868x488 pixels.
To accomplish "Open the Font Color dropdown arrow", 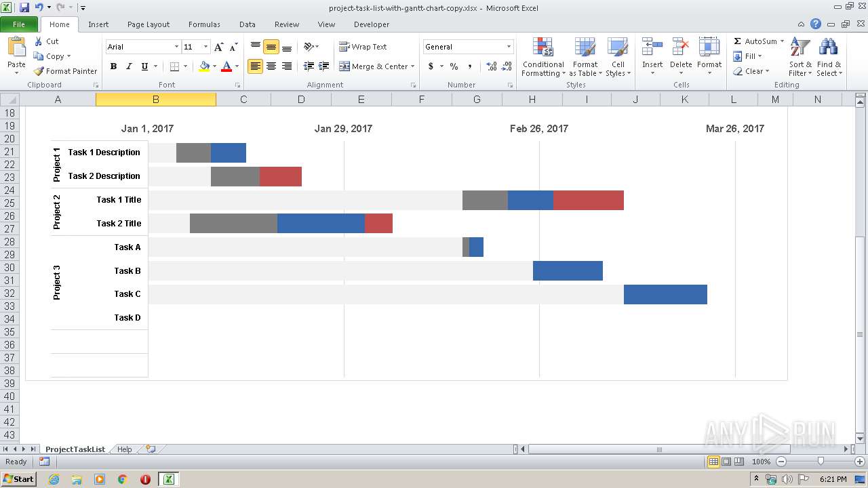I will click(x=237, y=66).
